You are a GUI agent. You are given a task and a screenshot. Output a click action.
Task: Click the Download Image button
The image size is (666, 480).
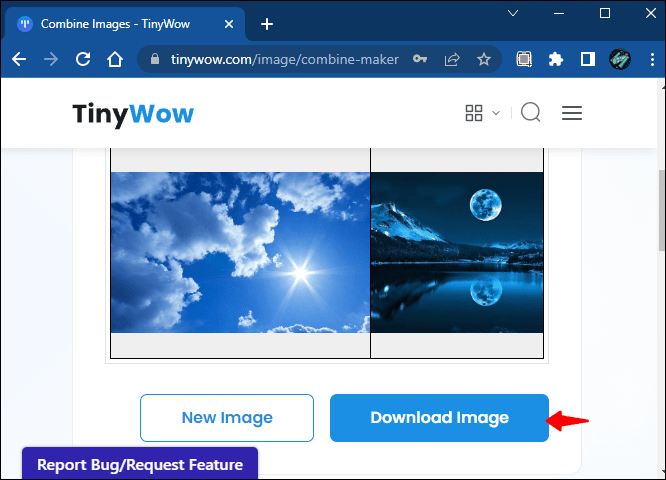[439, 418]
